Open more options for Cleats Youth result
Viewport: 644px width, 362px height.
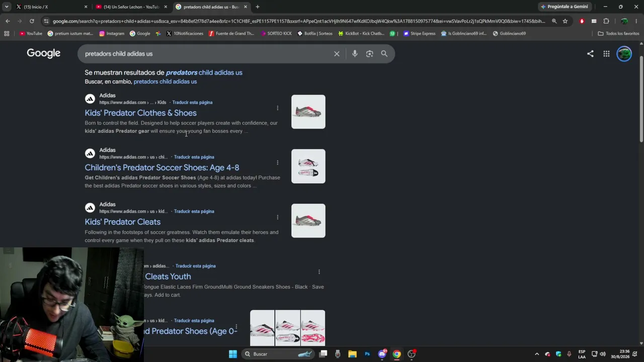pyautogui.click(x=319, y=272)
